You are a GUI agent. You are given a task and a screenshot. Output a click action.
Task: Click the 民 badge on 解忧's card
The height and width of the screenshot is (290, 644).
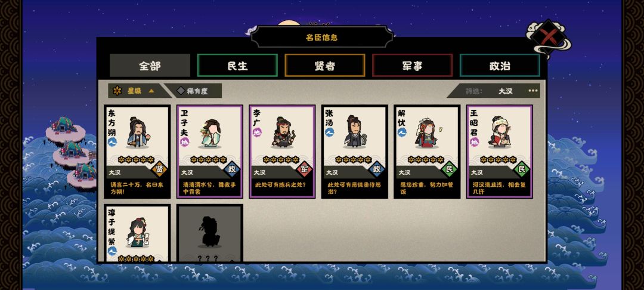(x=449, y=169)
